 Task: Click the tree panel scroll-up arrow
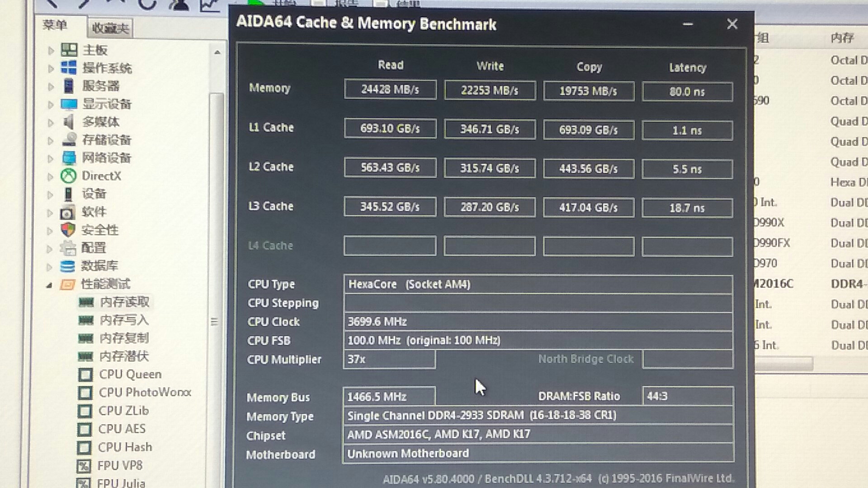[217, 52]
